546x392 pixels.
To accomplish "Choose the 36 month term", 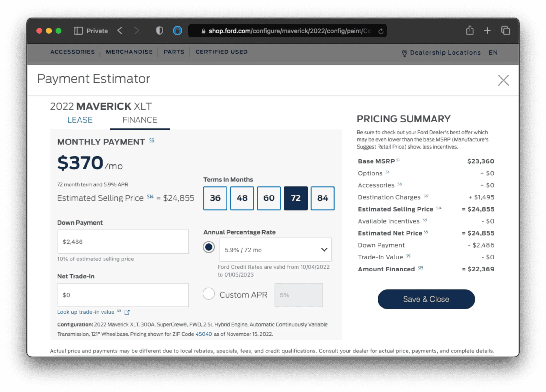I will 215,198.
